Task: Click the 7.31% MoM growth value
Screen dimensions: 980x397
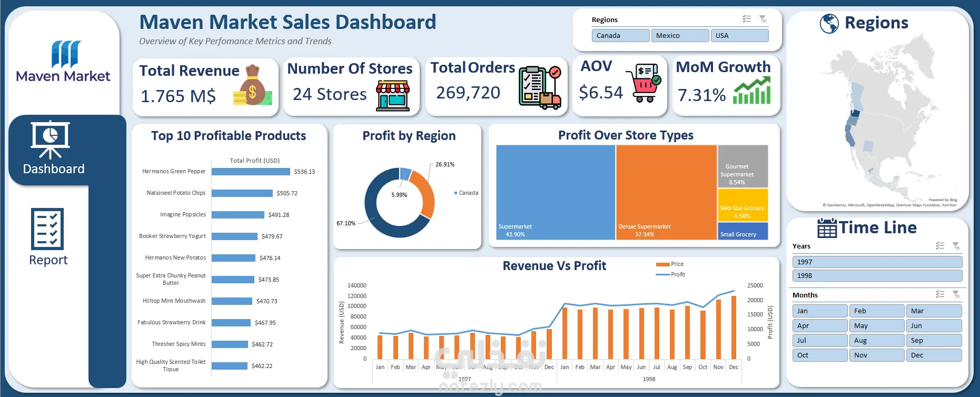Action: click(x=701, y=95)
